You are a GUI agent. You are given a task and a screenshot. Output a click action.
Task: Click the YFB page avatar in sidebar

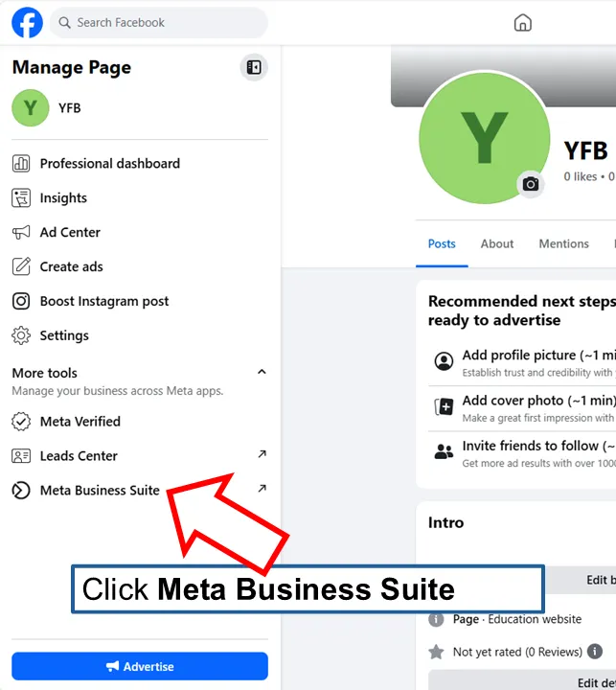click(31, 107)
